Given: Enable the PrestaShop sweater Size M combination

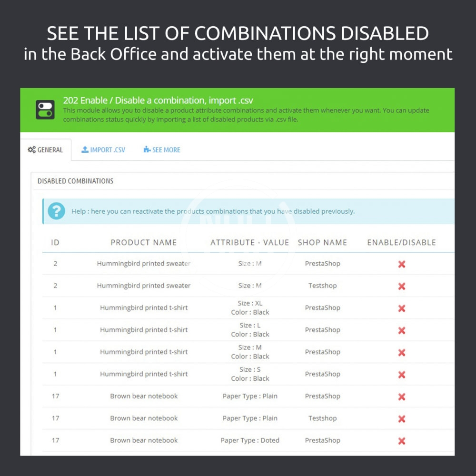Looking at the screenshot, I should [402, 264].
